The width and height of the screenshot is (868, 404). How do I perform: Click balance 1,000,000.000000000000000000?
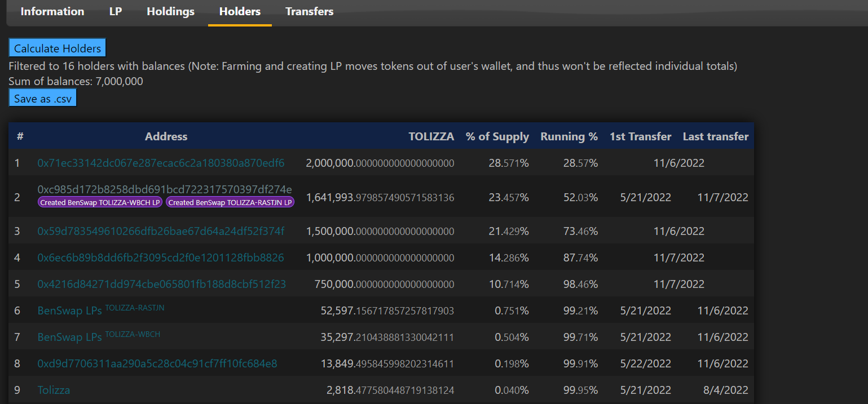380,258
